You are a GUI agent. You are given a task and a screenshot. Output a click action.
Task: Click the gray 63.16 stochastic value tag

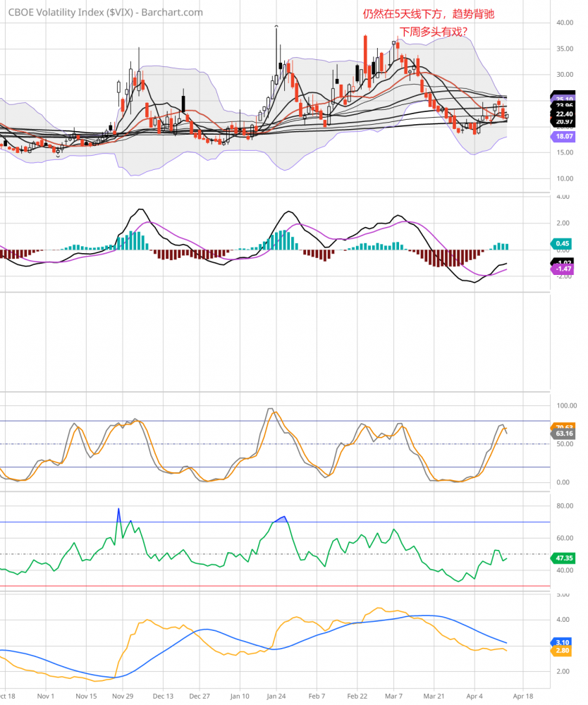click(x=563, y=434)
